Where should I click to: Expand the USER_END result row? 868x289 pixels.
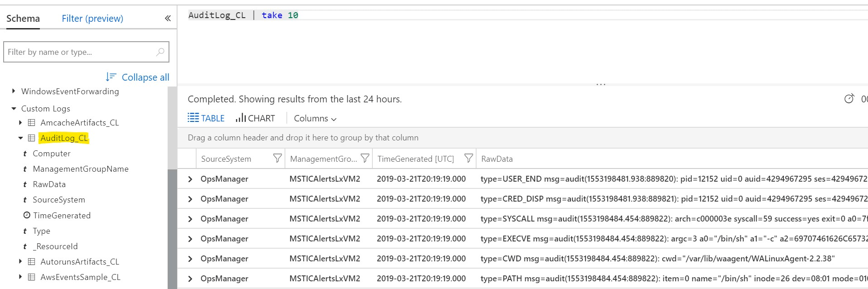[x=190, y=179]
